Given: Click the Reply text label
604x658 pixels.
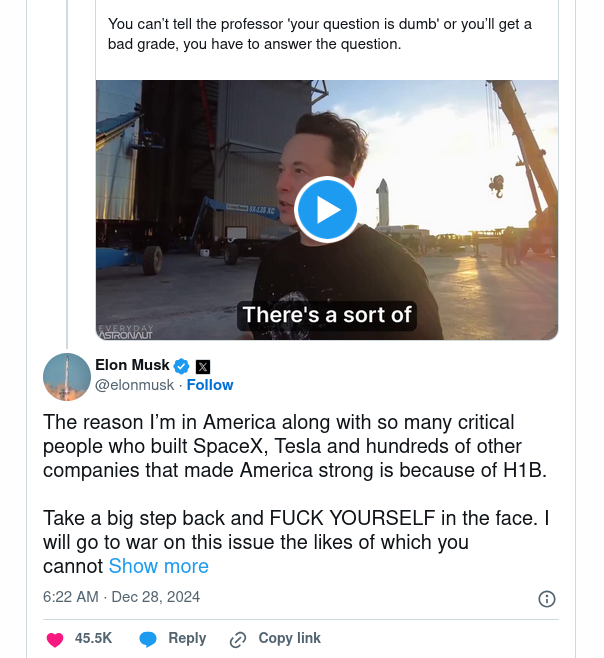Looking at the screenshot, I should pos(187,638).
